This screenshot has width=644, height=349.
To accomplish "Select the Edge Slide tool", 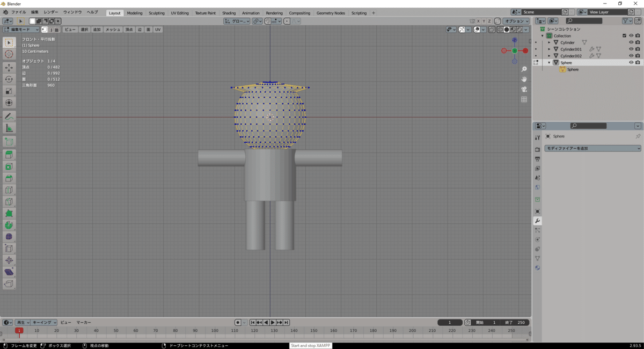I will (9, 249).
